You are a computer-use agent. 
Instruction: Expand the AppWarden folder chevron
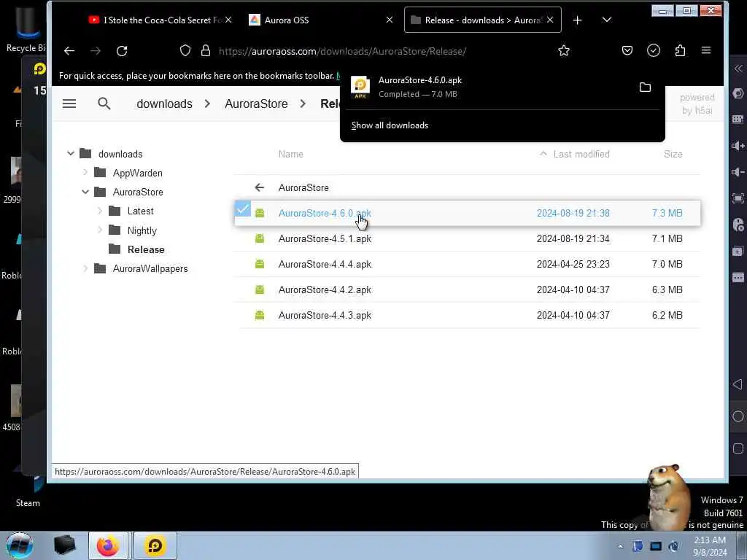tap(85, 172)
